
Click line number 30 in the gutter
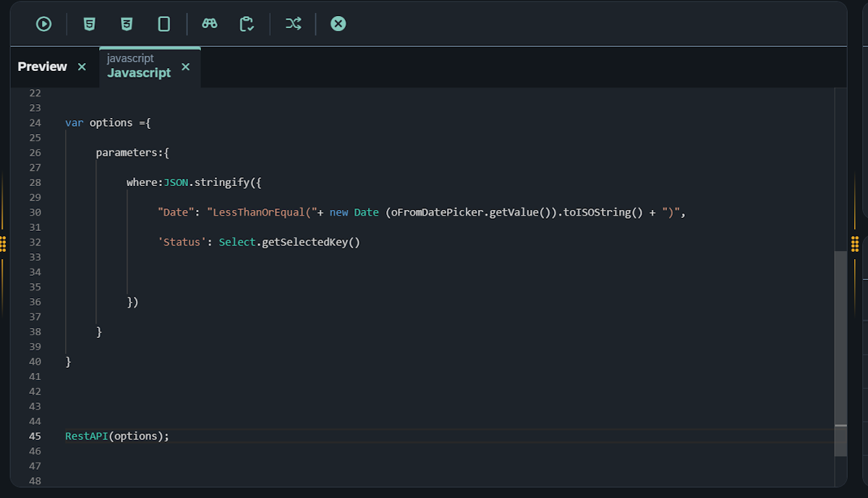tap(35, 212)
